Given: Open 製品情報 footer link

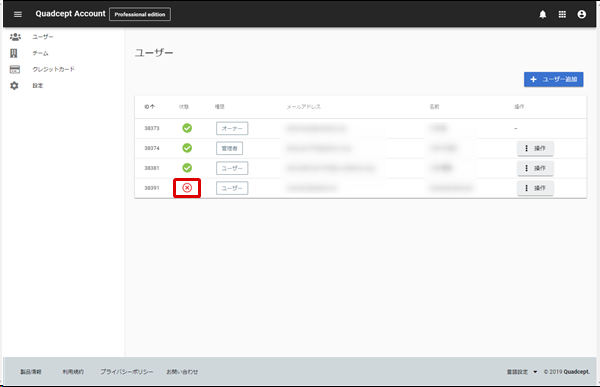Looking at the screenshot, I should coord(31,372).
